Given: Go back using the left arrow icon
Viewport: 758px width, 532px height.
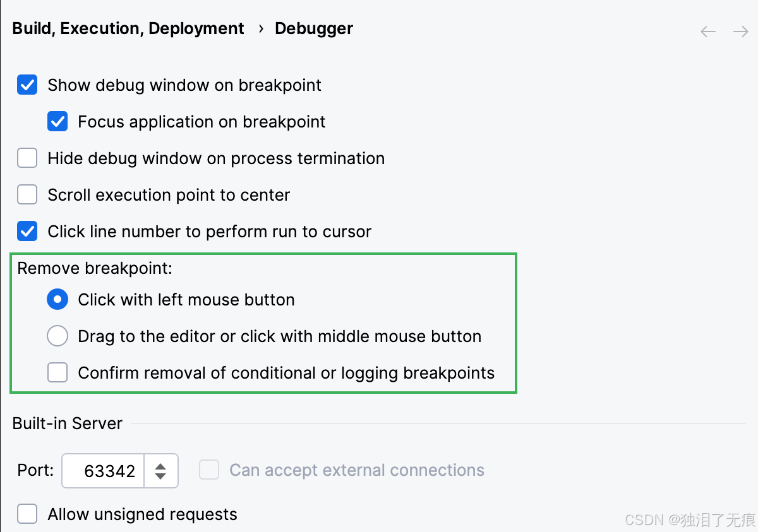Looking at the screenshot, I should [x=708, y=32].
